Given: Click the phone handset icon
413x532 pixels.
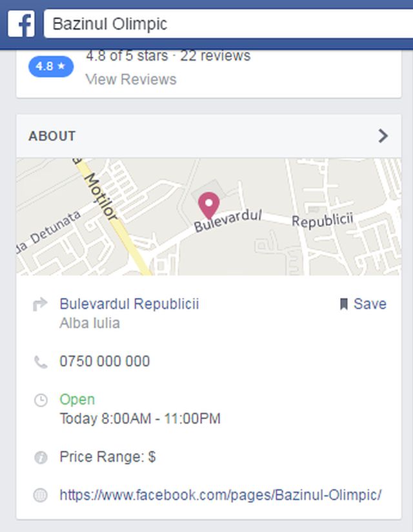Looking at the screenshot, I should tap(41, 362).
